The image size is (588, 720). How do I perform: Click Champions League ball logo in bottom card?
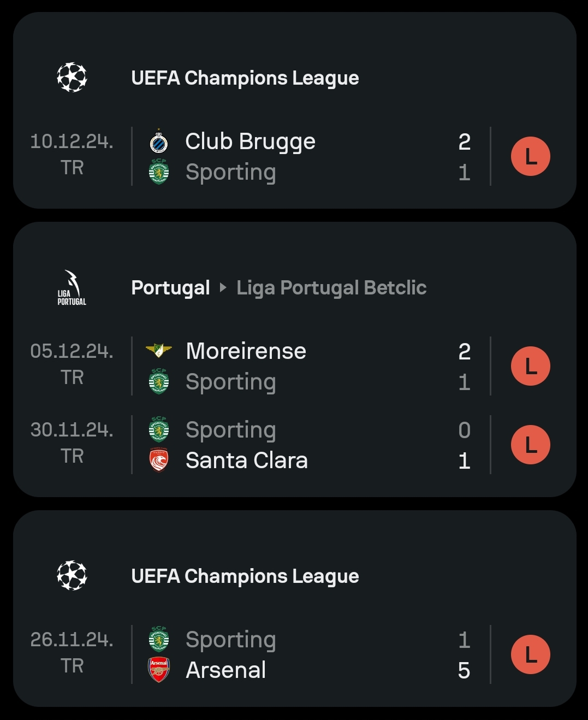click(72, 576)
